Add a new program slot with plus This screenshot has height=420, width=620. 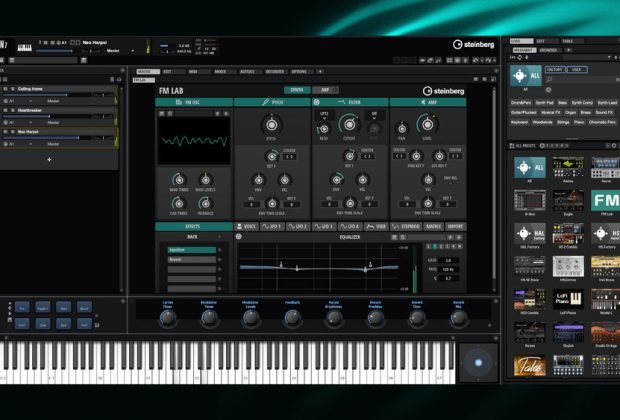[49, 160]
